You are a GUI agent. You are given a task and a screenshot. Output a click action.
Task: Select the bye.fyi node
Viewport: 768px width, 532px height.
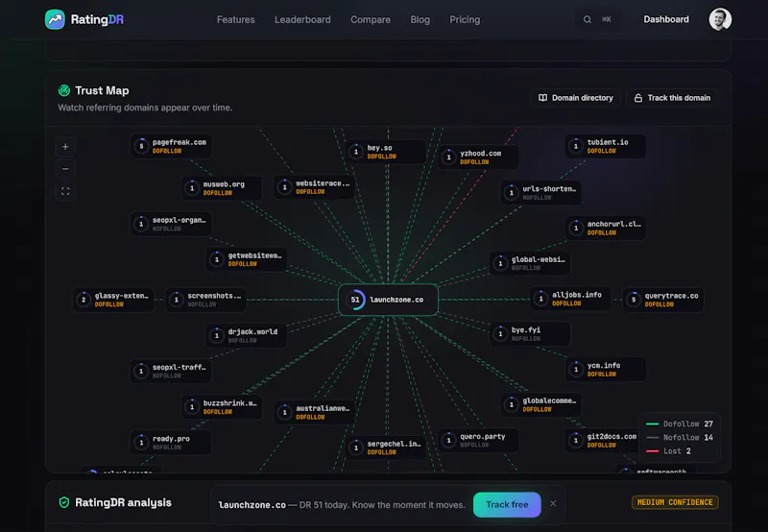(x=530, y=333)
